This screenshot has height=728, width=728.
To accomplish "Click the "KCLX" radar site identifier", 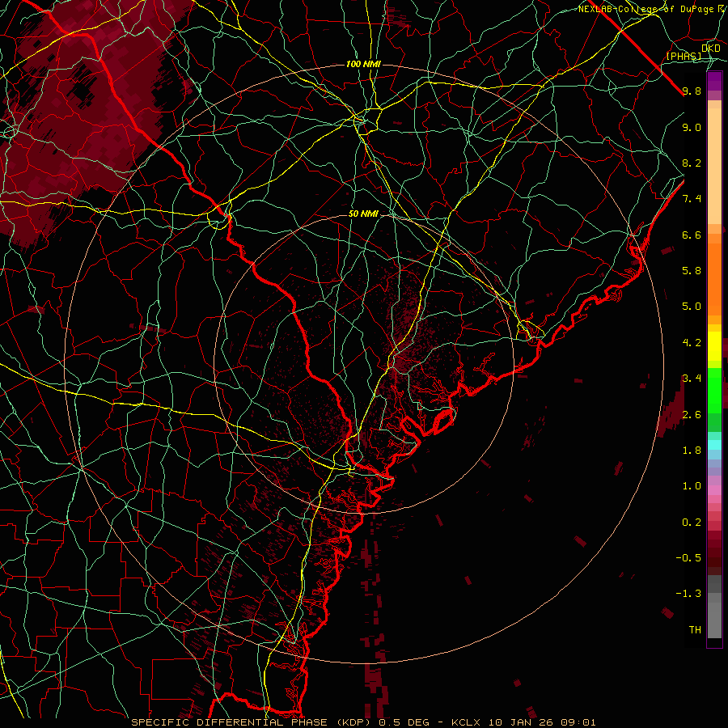I will point(465,722).
